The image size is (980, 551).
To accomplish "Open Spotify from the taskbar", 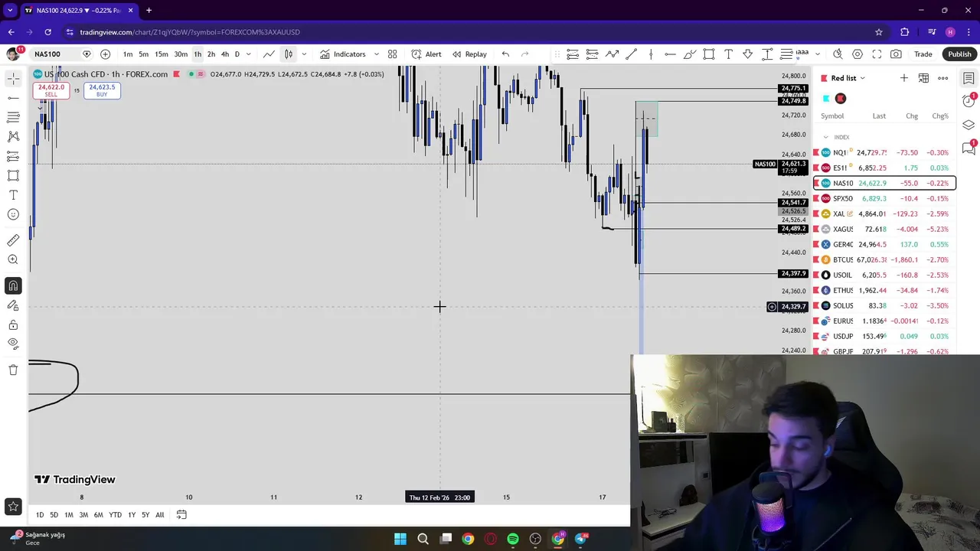I will [513, 539].
